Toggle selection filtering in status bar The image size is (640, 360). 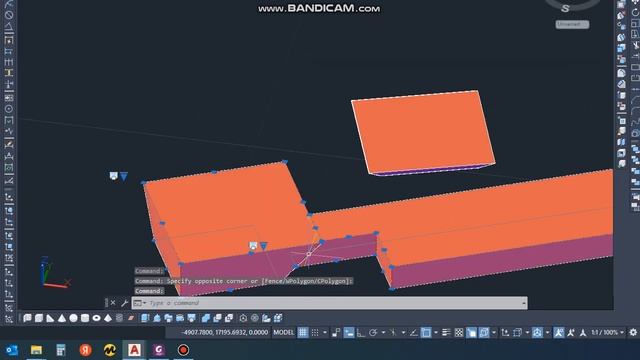point(517,333)
